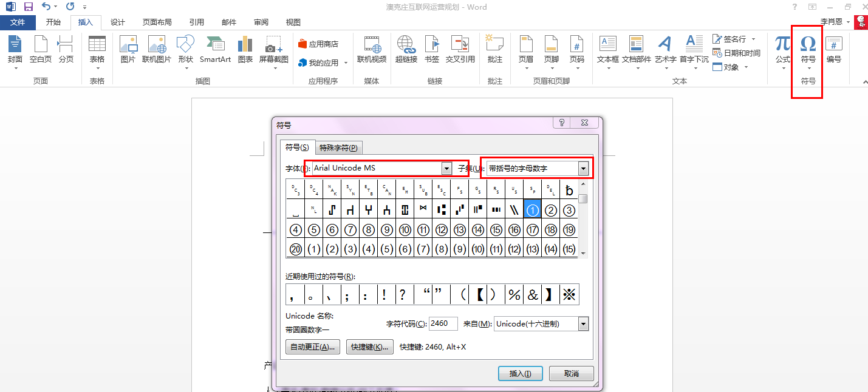The height and width of the screenshot is (392, 868).
Task: Open 自动更正 autocorrect options
Action: point(313,347)
